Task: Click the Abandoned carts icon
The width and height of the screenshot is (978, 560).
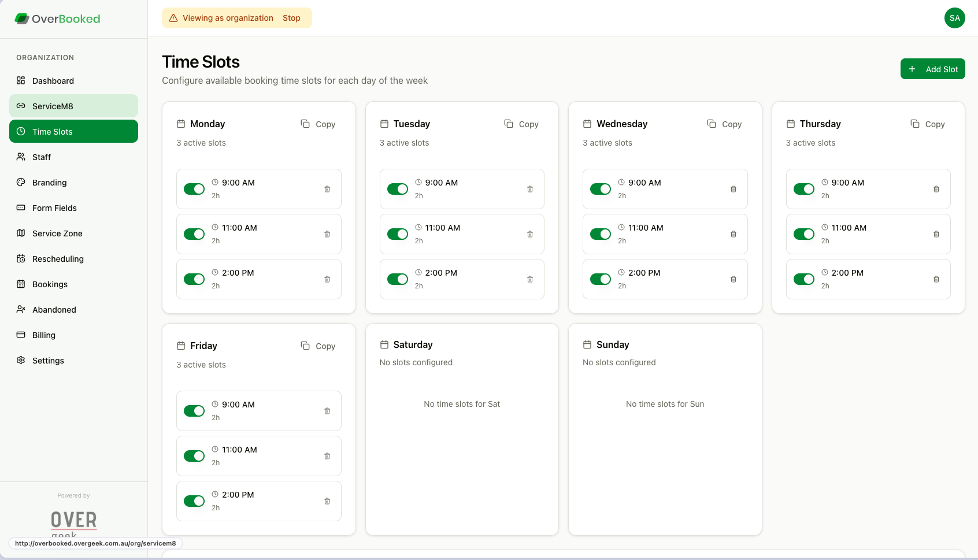Action: 21,309
